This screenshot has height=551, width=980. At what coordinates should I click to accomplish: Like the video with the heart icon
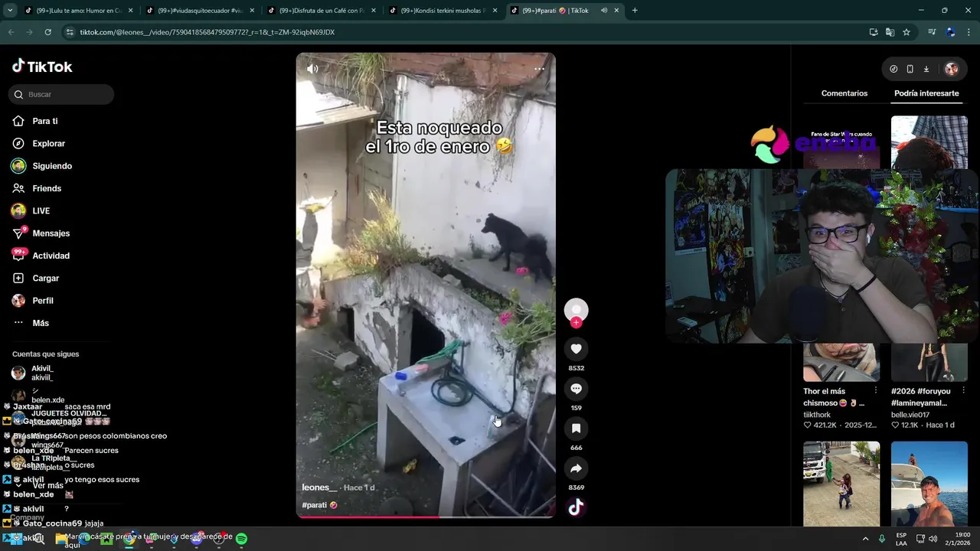point(576,349)
